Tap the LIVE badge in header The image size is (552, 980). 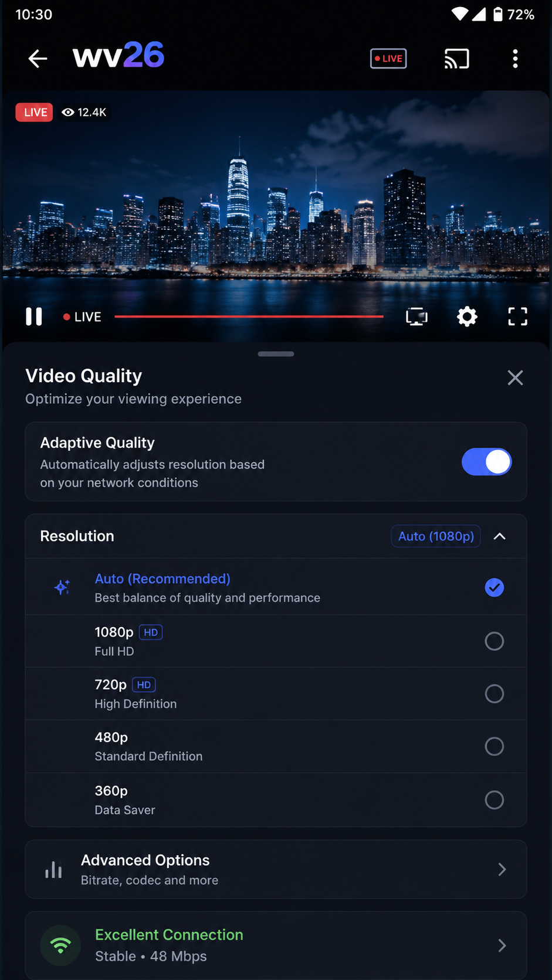coord(388,59)
